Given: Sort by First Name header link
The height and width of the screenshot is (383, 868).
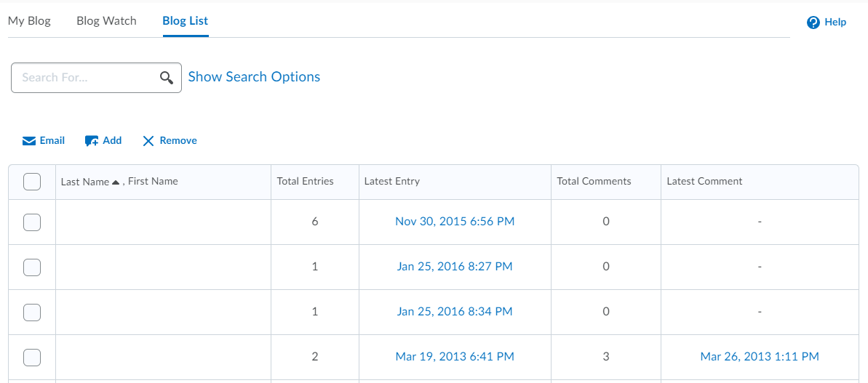Looking at the screenshot, I should point(153,182).
